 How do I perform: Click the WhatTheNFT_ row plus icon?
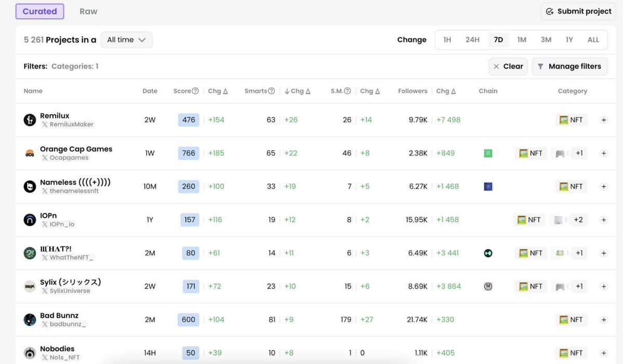[x=604, y=253]
